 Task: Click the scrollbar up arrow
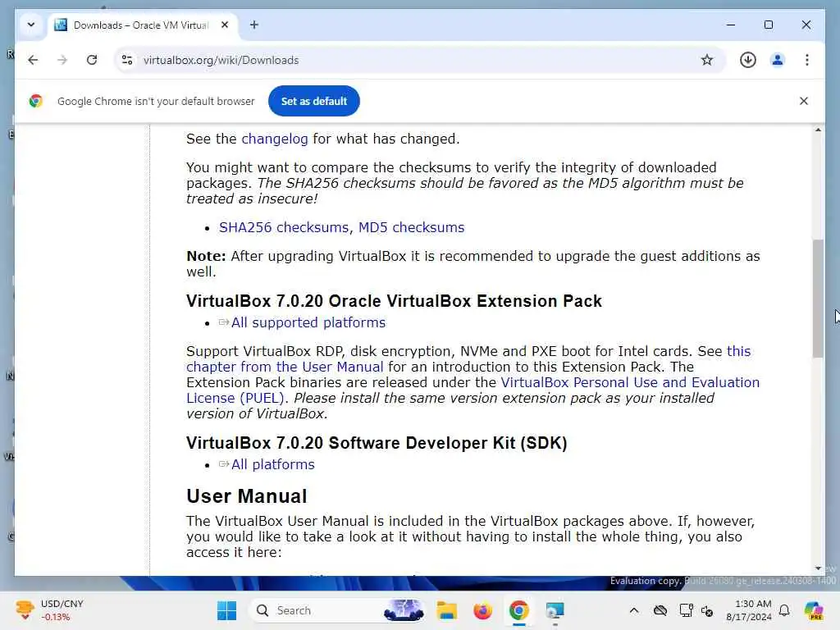pyautogui.click(x=818, y=130)
